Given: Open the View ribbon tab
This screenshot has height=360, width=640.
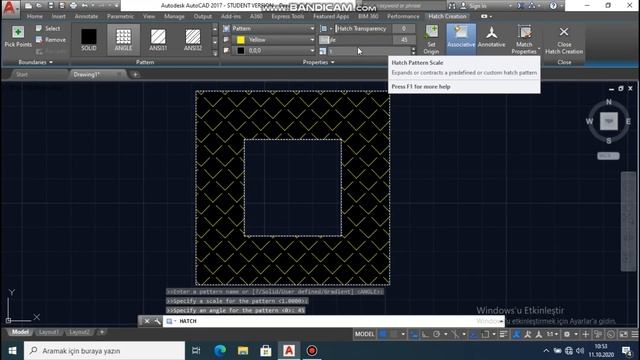Looking at the screenshot, I should [149, 16].
